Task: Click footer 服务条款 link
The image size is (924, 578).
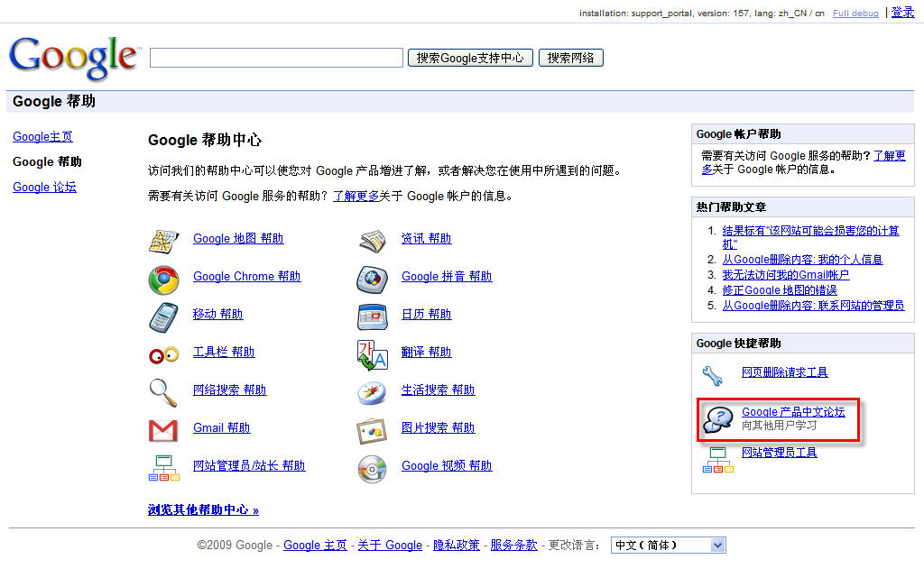Action: click(x=513, y=545)
